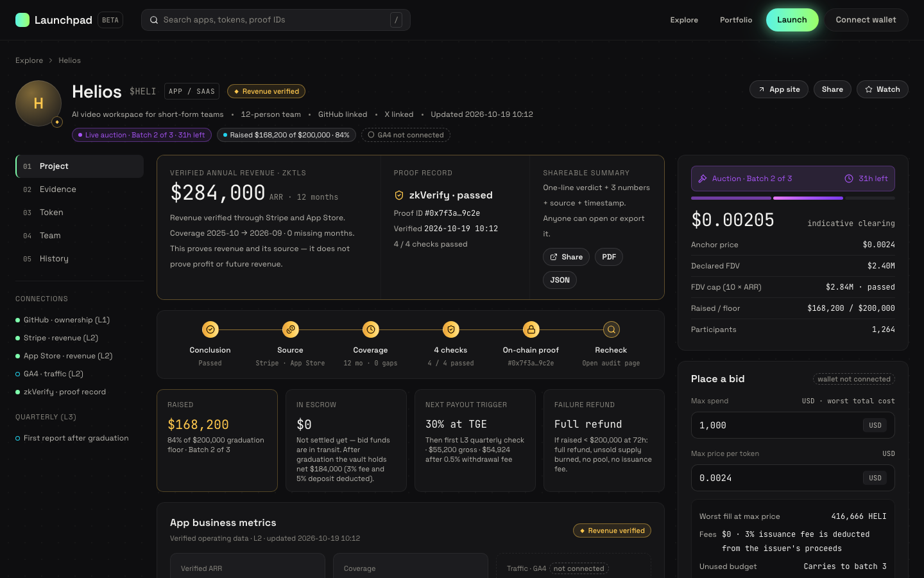Switch to the Evidence section

pos(80,189)
